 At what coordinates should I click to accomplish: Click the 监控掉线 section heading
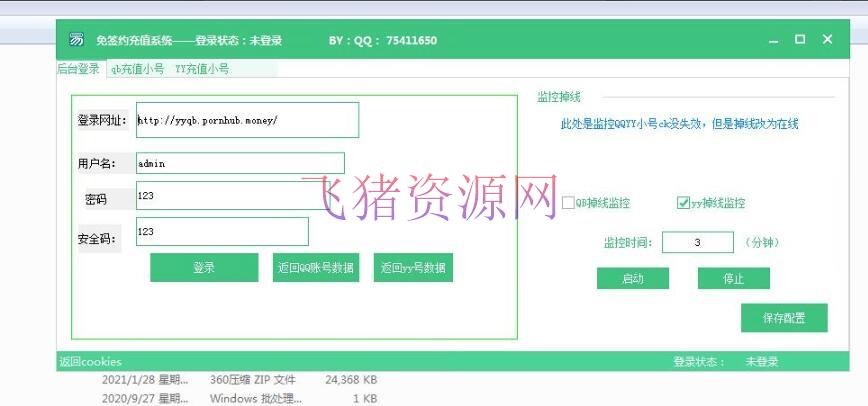[x=559, y=97]
